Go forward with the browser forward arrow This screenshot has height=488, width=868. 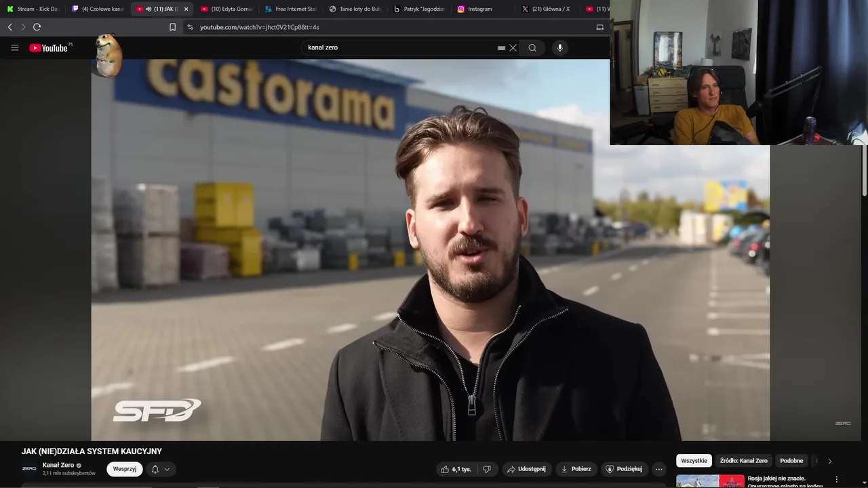pos(23,27)
